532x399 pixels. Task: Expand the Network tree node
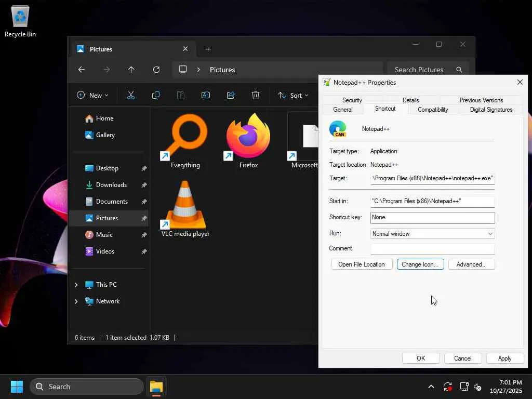click(x=76, y=301)
